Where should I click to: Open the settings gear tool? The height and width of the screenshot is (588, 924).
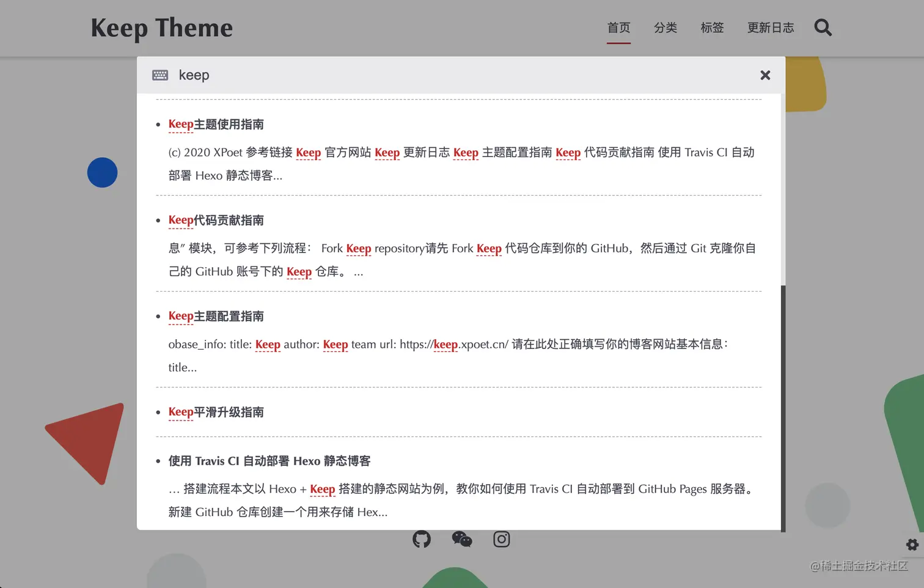pyautogui.click(x=912, y=545)
